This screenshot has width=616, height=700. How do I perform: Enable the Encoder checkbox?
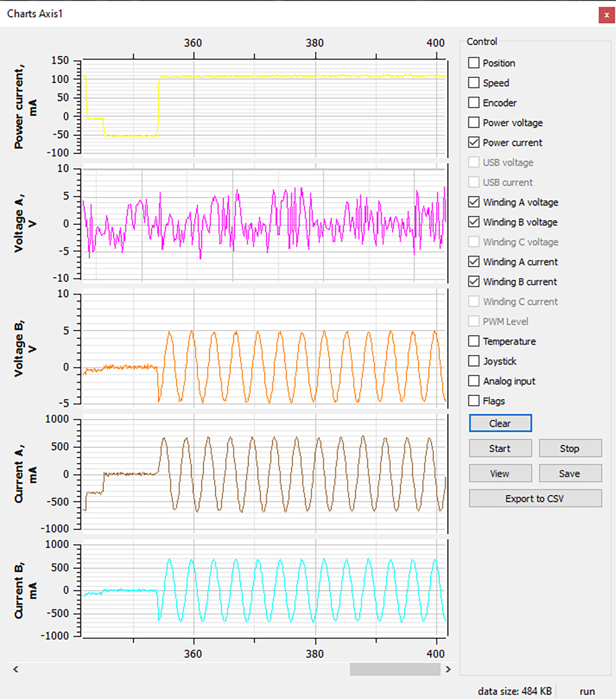coord(474,103)
